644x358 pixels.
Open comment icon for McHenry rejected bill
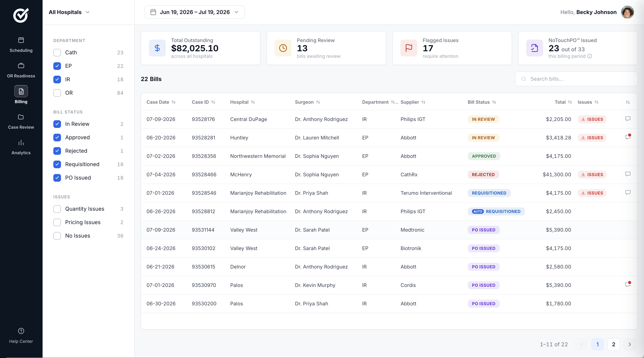click(628, 174)
